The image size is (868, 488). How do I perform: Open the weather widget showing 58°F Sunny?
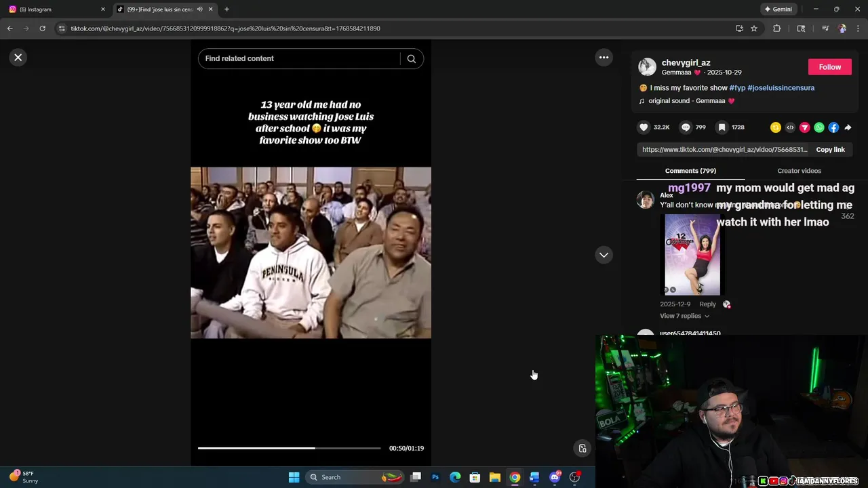[24, 477]
